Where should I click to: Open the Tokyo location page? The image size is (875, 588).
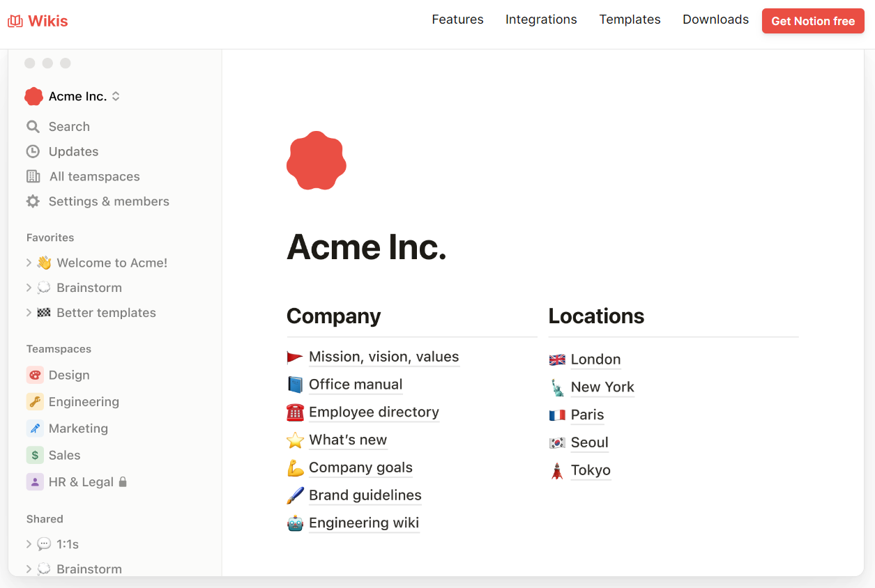(590, 471)
